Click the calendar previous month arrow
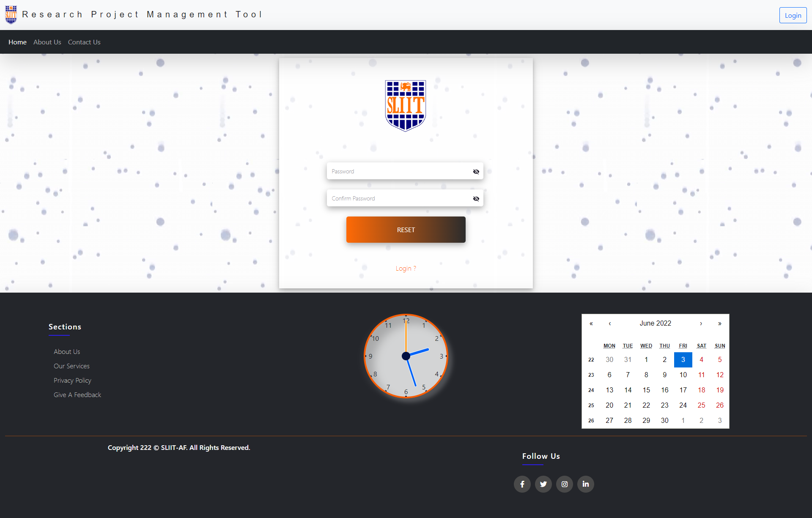This screenshot has width=812, height=518. click(x=609, y=323)
